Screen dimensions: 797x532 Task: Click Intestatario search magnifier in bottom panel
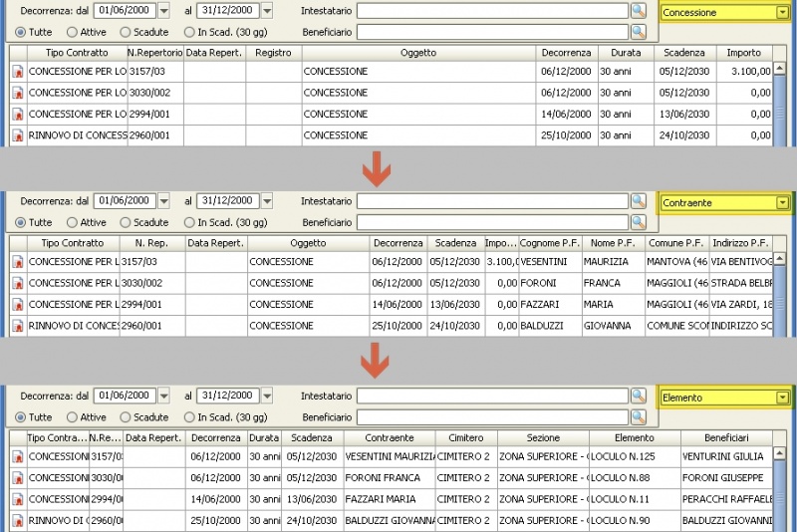tap(639, 396)
